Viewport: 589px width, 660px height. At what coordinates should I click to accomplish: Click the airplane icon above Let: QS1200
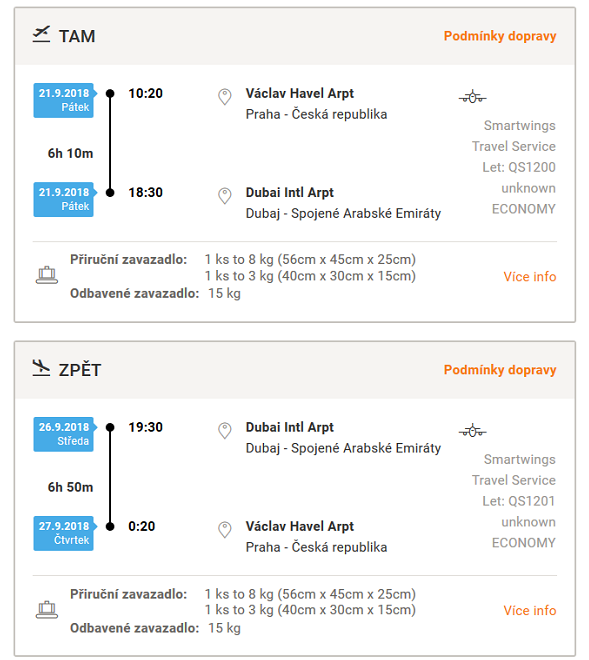click(472, 97)
